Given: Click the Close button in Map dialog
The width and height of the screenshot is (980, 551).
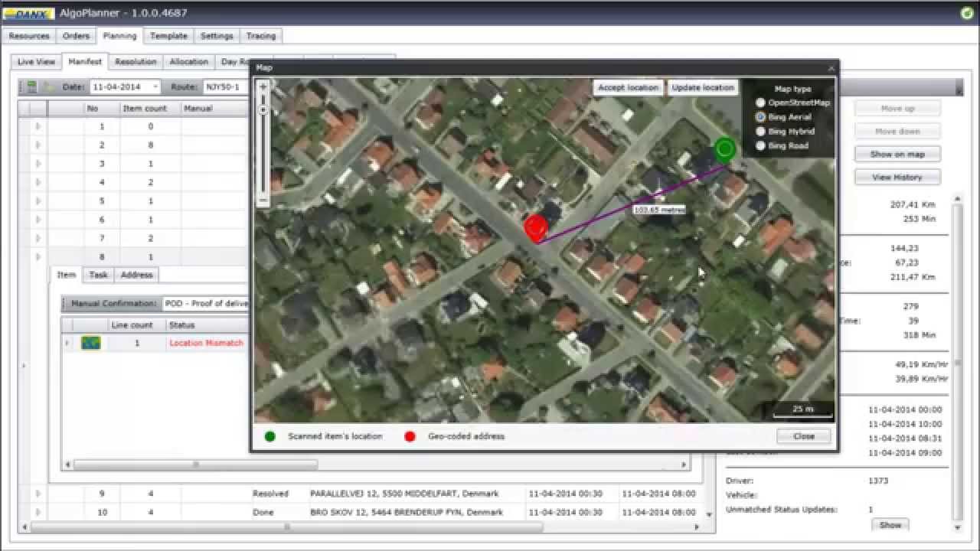Looking at the screenshot, I should pos(804,436).
